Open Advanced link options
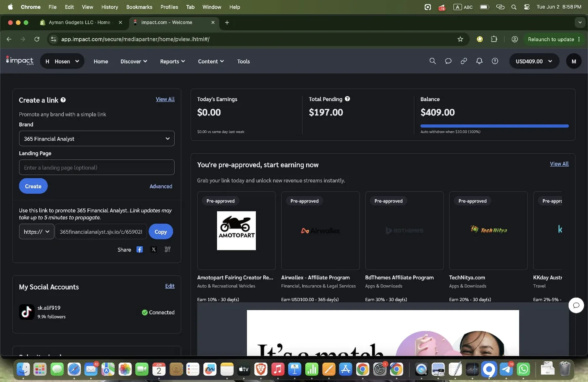Viewport: 588px width, 382px height. click(161, 186)
